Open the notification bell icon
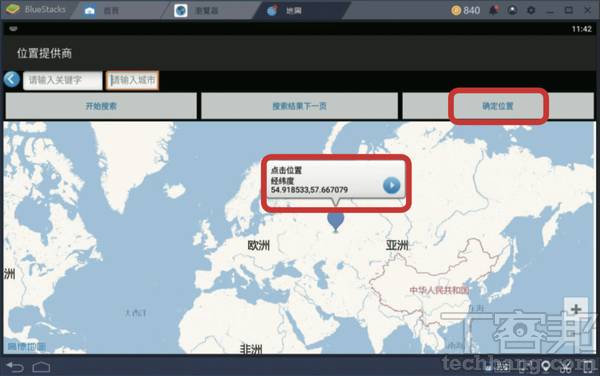This screenshot has height=376, width=600. point(494,10)
